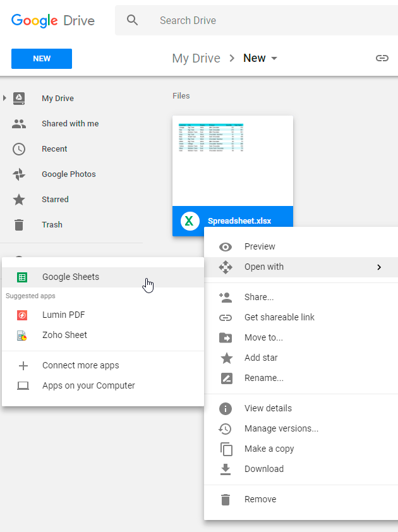
Task: Click the Trash bin icon in sidebar
Action: 19,225
